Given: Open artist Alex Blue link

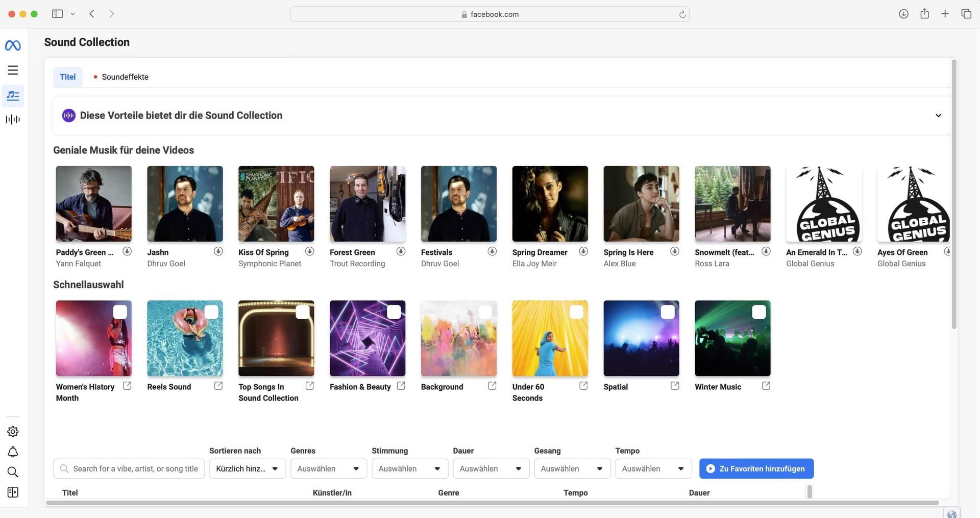Looking at the screenshot, I should tap(620, 264).
